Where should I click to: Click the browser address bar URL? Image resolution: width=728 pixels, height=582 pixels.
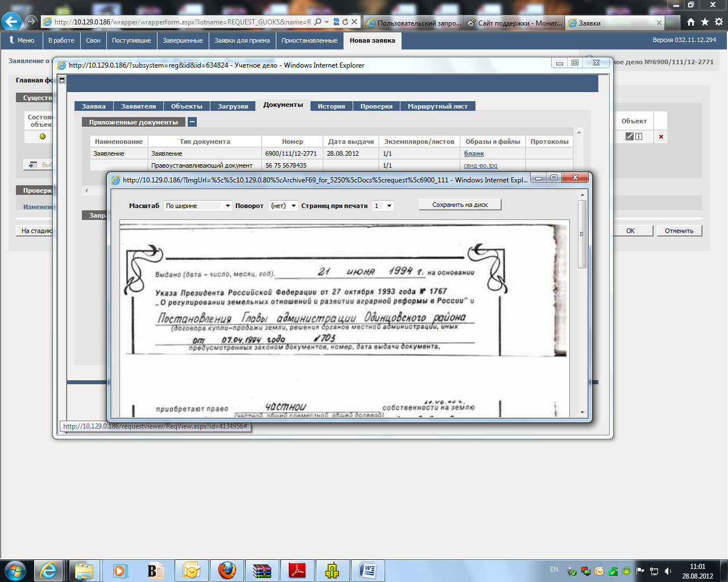tap(183, 22)
